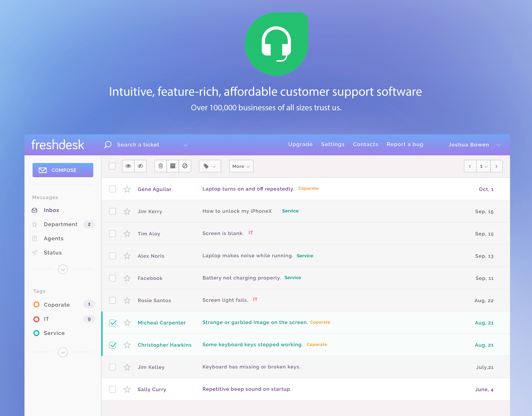532x416 pixels.
Task: Check the Sally Curry ticket checkbox
Action: (x=112, y=389)
